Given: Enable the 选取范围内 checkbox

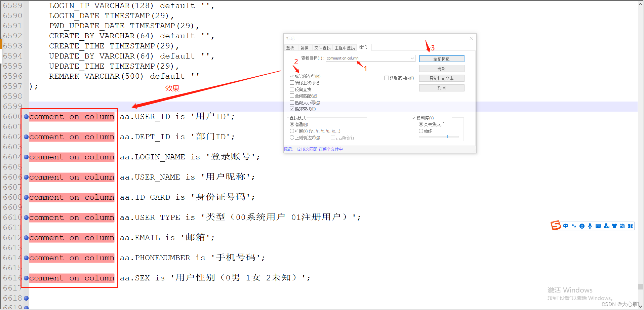Looking at the screenshot, I should tap(387, 78).
